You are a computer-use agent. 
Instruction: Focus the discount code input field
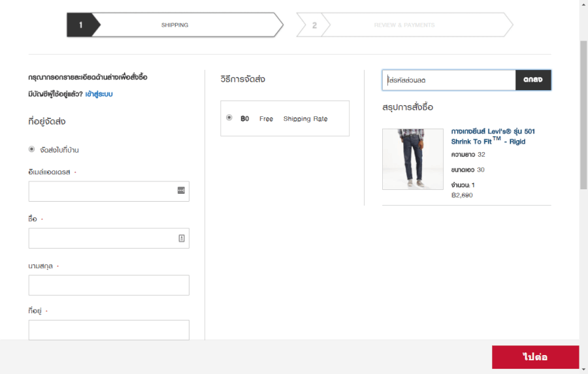click(x=449, y=80)
